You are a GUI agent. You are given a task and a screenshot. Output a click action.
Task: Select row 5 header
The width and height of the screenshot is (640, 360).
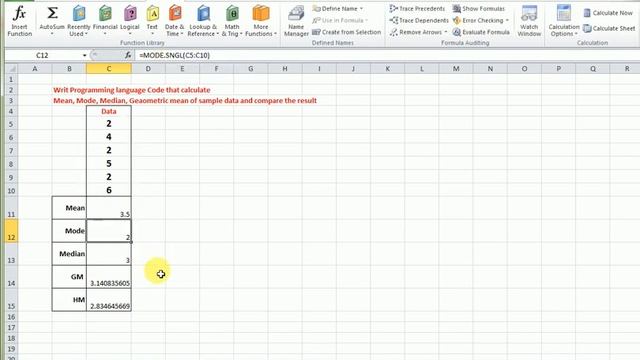click(x=11, y=124)
